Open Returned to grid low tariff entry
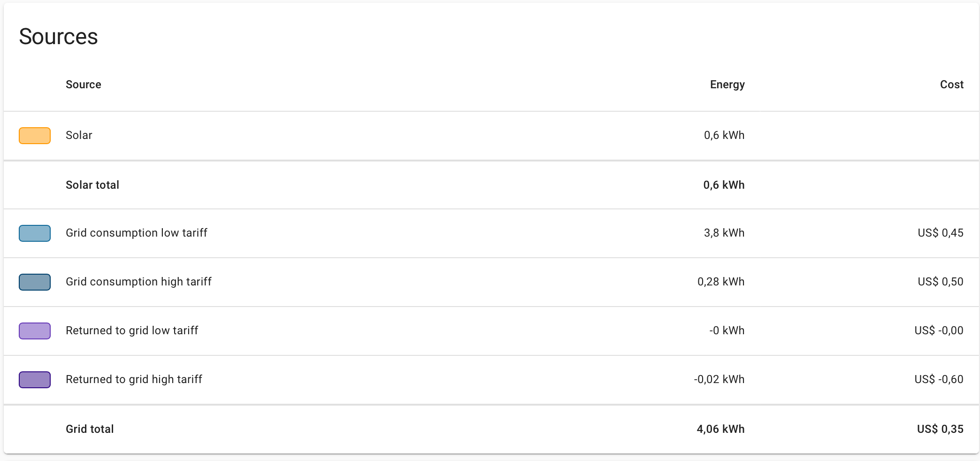The height and width of the screenshot is (461, 980). 132,330
